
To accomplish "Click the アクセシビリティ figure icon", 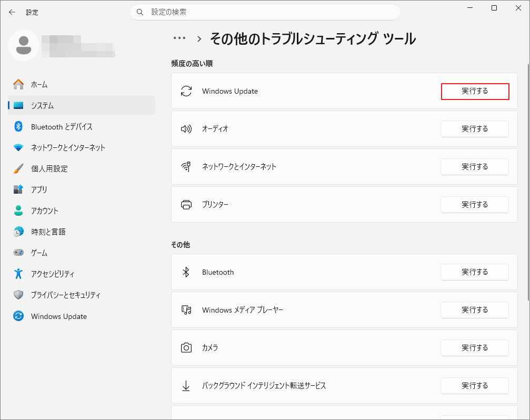I will click(x=18, y=274).
